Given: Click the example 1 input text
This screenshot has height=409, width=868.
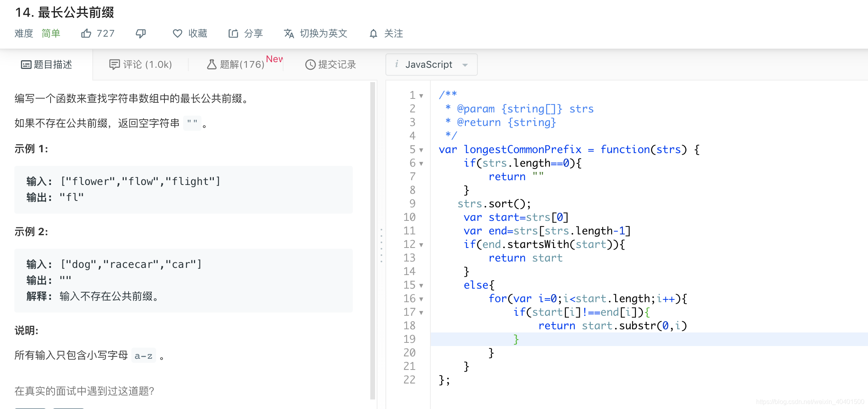Looking at the screenshot, I should [140, 181].
